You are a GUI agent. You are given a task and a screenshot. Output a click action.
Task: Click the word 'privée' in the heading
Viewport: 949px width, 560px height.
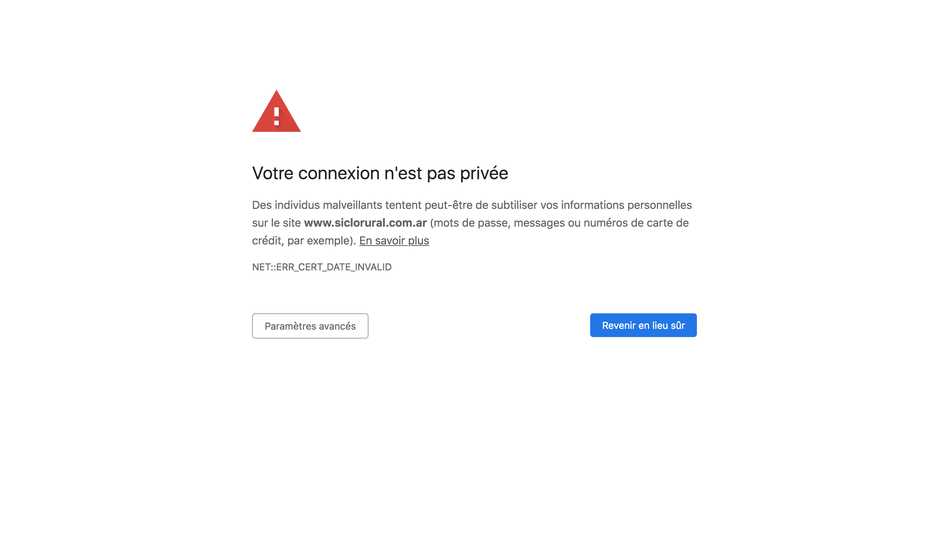(x=484, y=174)
